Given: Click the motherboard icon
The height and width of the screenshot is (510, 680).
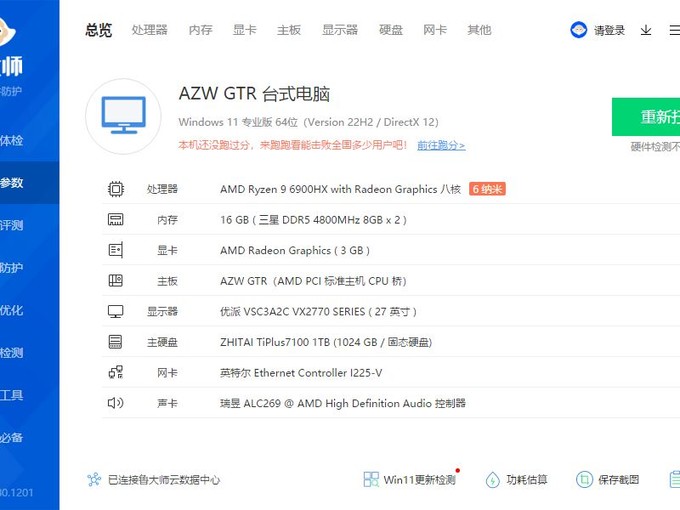Looking at the screenshot, I should (x=116, y=281).
